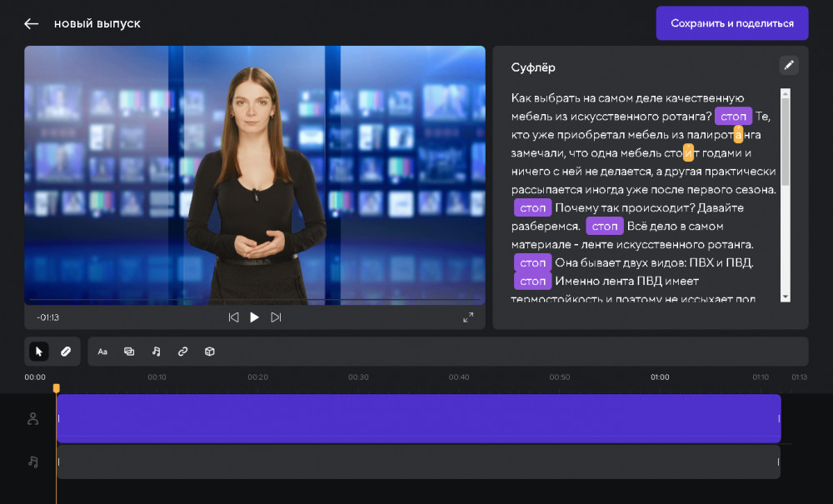Click the 00:10 mark on timeline ruler

(x=157, y=377)
